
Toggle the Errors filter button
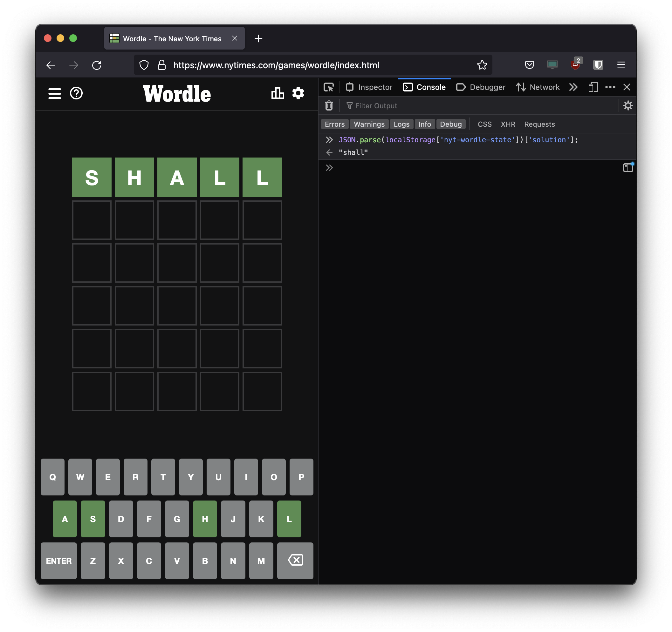click(334, 124)
